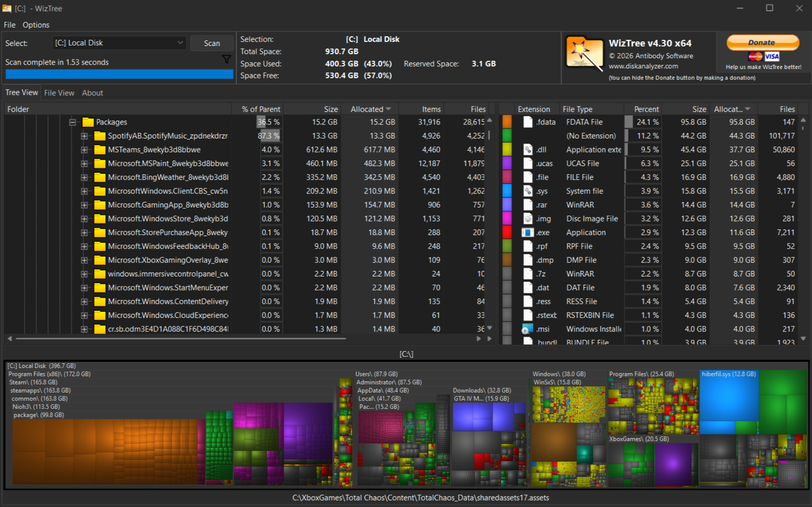812x507 pixels.
Task: Click the .rar file icon
Action: point(528,205)
